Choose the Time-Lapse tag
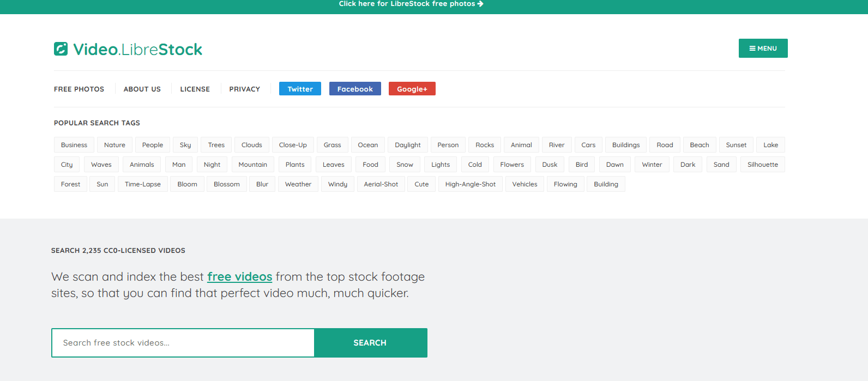The width and height of the screenshot is (868, 381). pos(143,184)
